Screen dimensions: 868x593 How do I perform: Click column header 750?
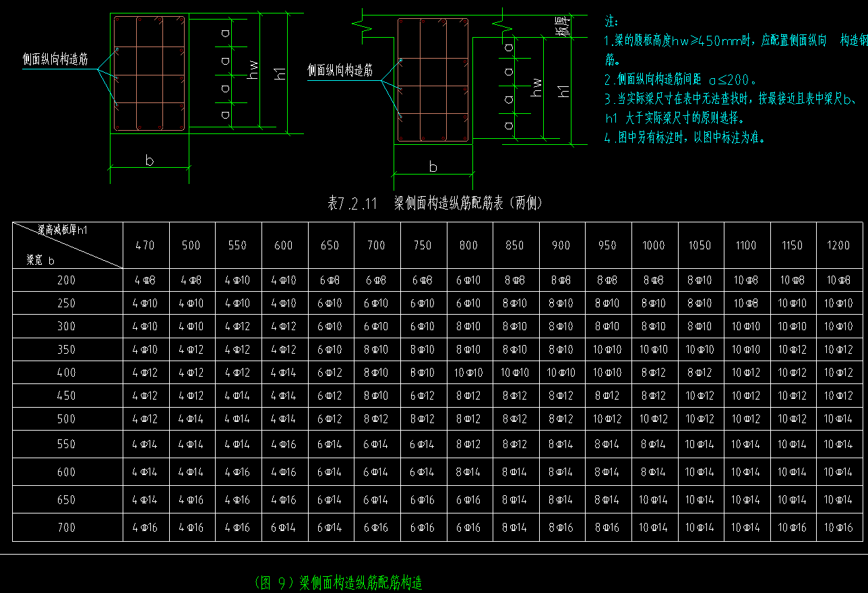pyautogui.click(x=423, y=245)
